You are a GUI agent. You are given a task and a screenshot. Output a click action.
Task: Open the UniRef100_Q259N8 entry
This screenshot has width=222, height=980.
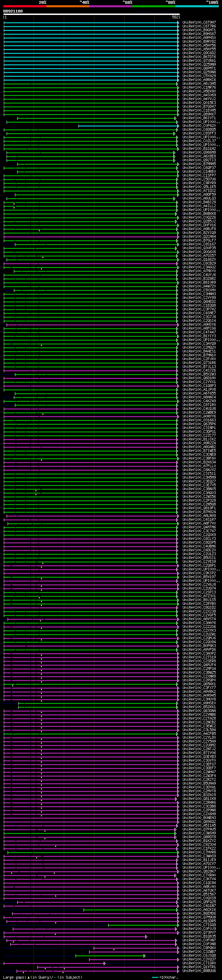click(199, 72)
